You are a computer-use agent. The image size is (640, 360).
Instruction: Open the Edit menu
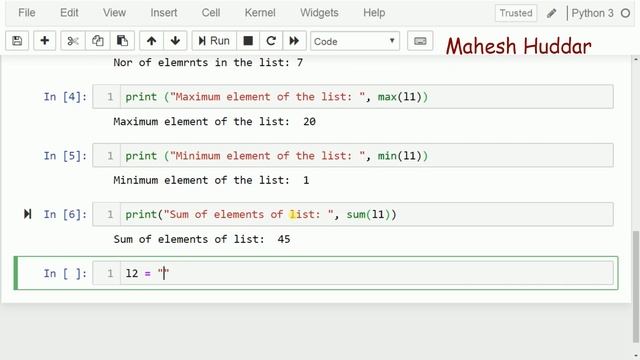69,13
